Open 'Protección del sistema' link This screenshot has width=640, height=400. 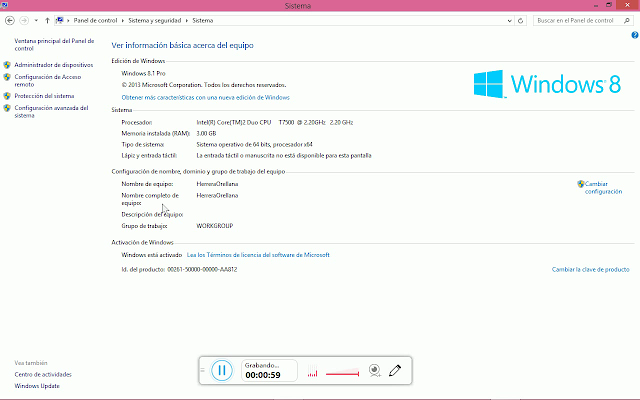pos(44,96)
